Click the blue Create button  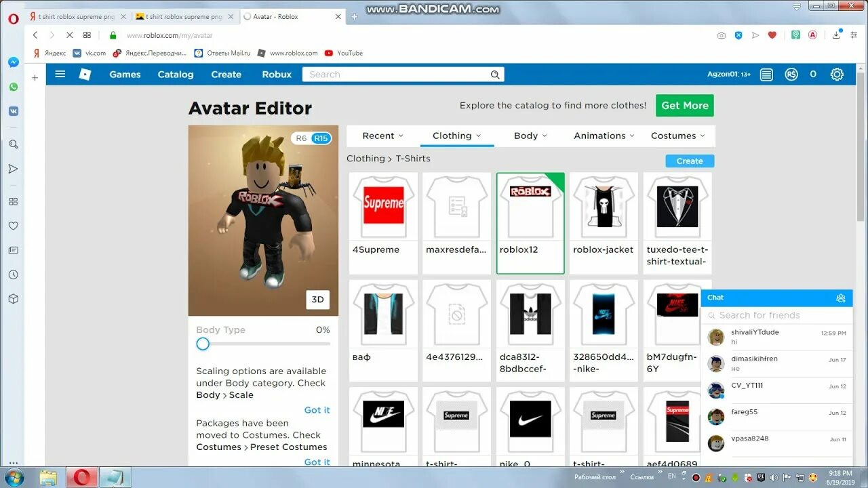[690, 161]
